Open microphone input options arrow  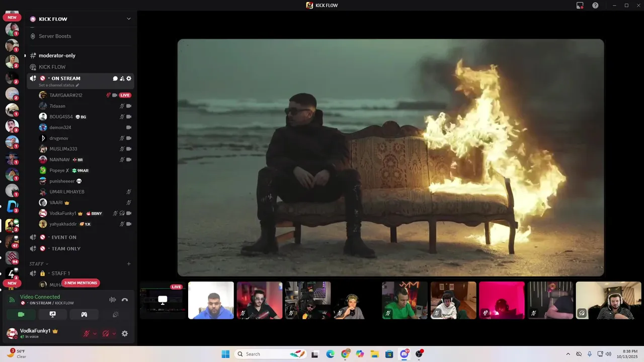(95, 333)
